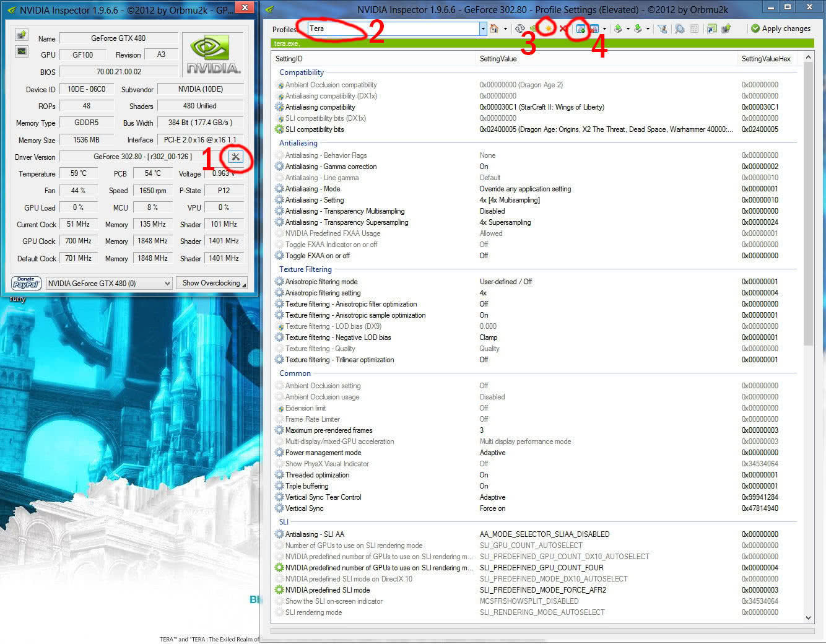The image size is (826, 644).
Task: Delete current profile with red X icon
Action: pyautogui.click(x=563, y=28)
